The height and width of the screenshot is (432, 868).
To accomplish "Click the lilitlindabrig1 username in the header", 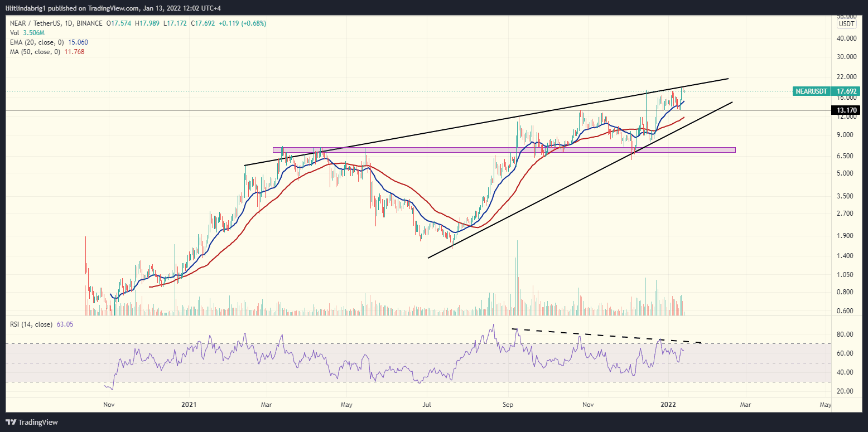I will (27, 8).
